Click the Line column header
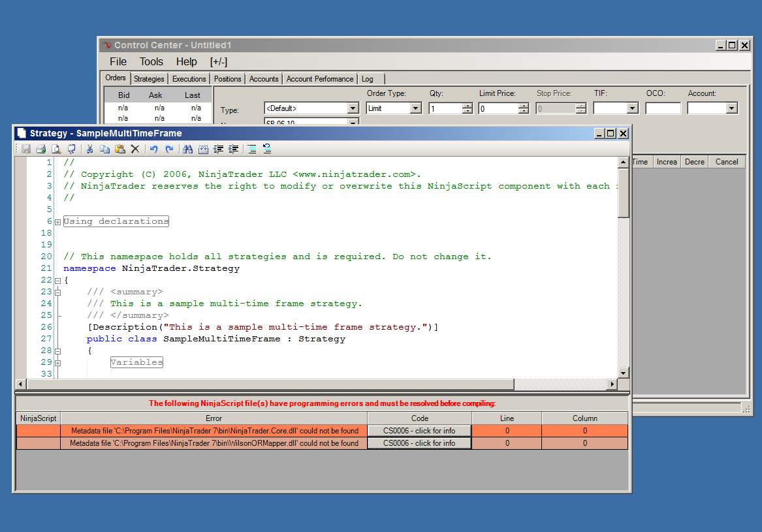The image size is (762, 532). point(507,418)
